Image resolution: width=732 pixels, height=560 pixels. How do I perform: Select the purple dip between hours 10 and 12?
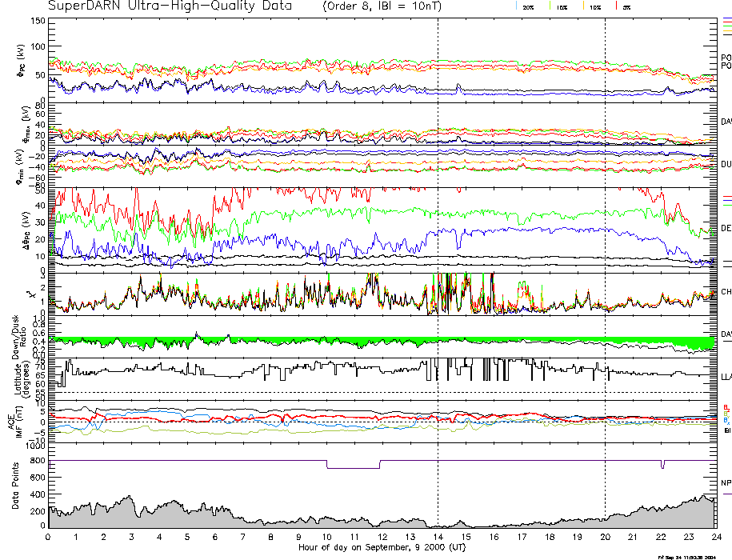[x=354, y=467]
